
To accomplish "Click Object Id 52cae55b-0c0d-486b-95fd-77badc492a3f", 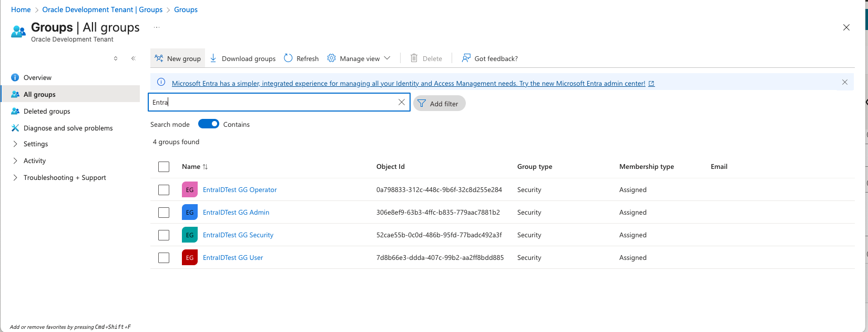I will 439,235.
